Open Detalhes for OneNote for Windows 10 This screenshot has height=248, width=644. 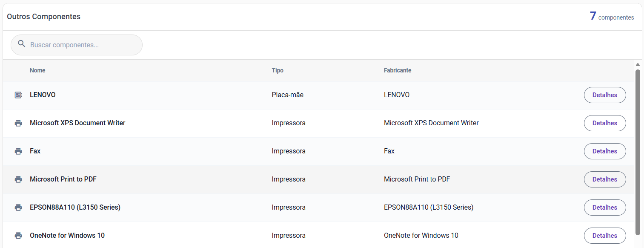[x=605, y=236]
